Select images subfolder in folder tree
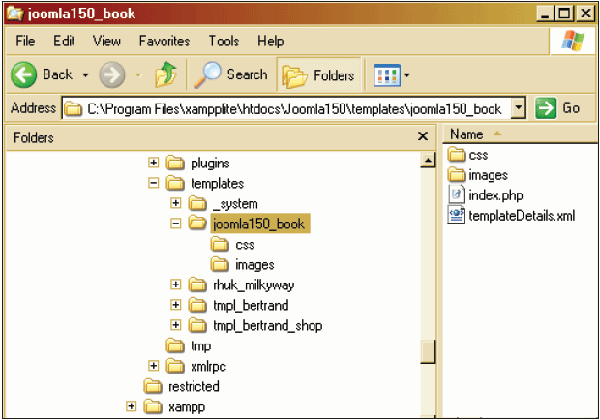The image size is (600, 420). point(255,265)
